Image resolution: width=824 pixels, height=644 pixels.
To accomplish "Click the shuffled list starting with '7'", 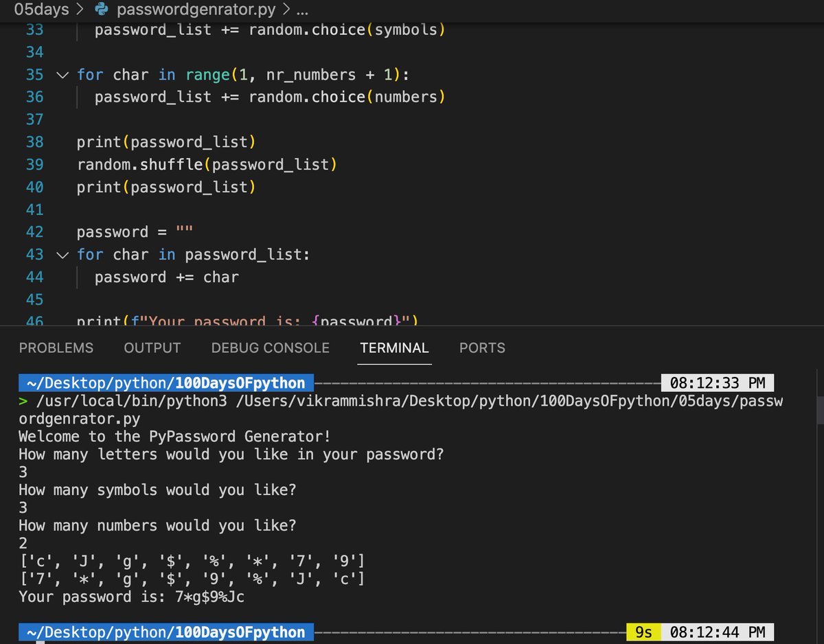I will coord(192,579).
